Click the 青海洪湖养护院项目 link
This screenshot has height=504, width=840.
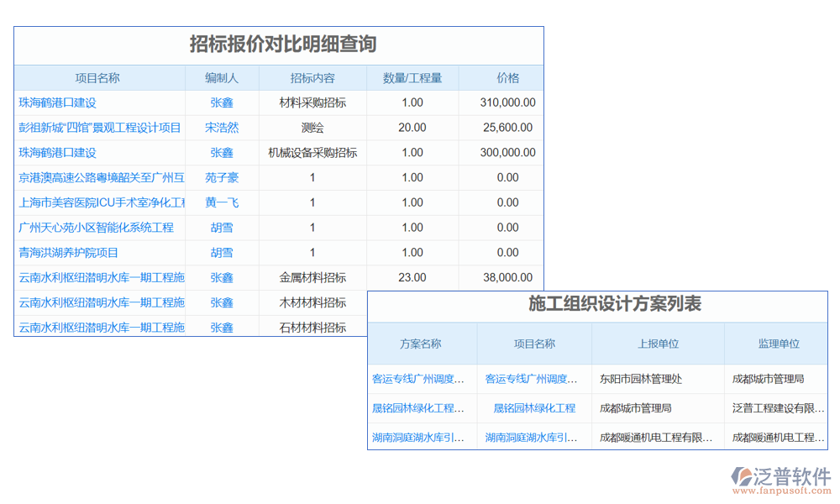coord(69,252)
